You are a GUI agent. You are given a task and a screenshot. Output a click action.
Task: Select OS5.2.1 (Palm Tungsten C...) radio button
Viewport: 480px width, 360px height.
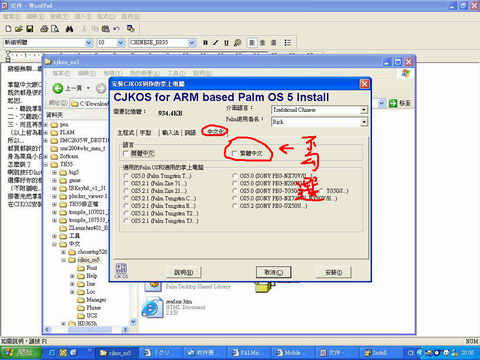click(126, 198)
